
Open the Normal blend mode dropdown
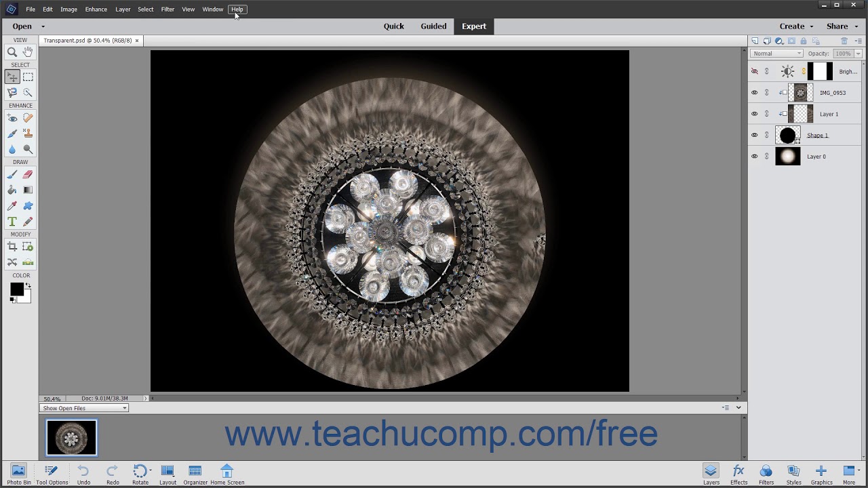tap(777, 54)
